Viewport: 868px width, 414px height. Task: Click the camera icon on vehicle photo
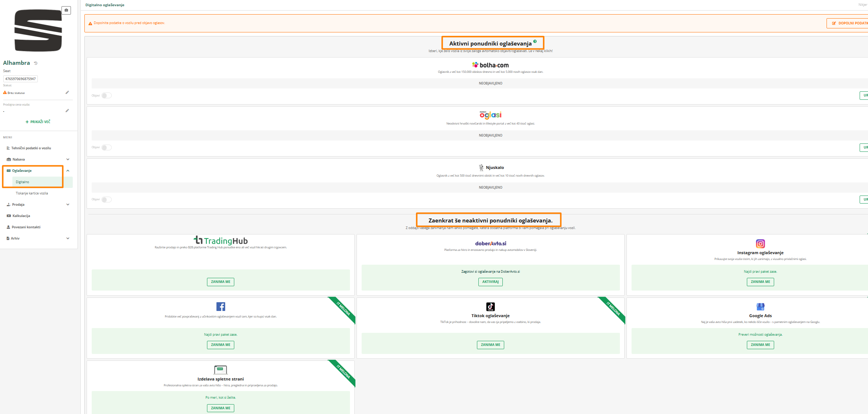[x=66, y=10]
